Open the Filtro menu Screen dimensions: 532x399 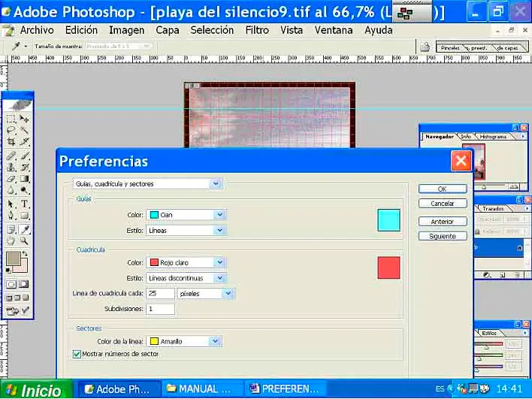click(x=257, y=30)
